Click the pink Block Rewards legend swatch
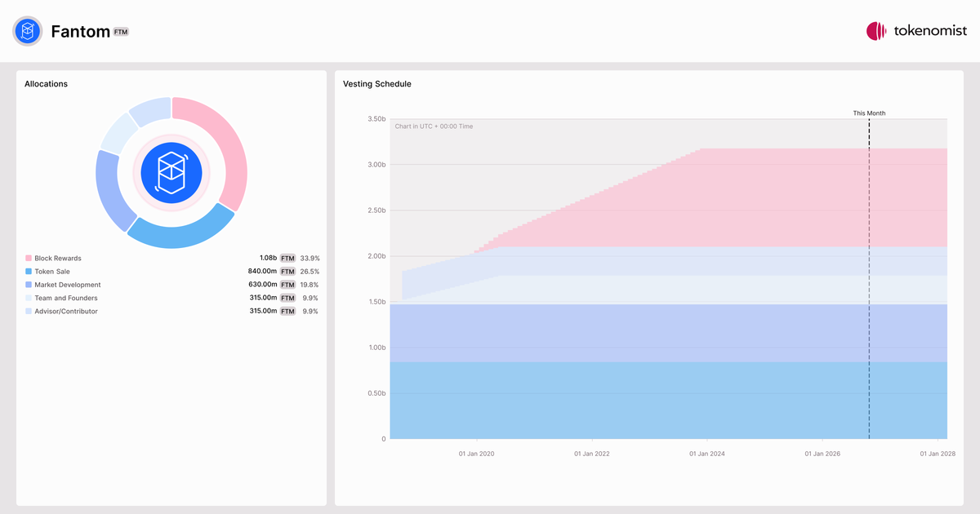Viewport: 980px width, 514px height. [x=29, y=259]
